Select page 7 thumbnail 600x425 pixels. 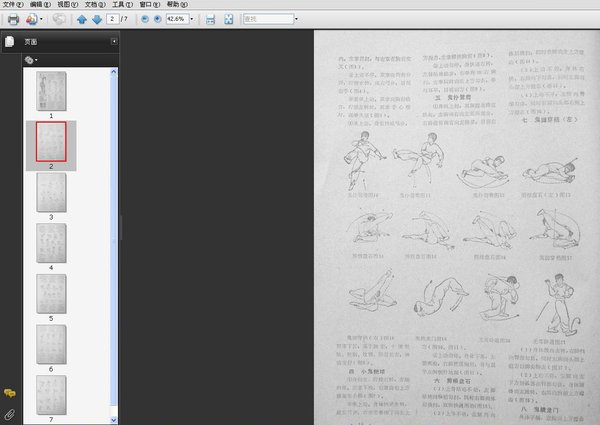51,395
